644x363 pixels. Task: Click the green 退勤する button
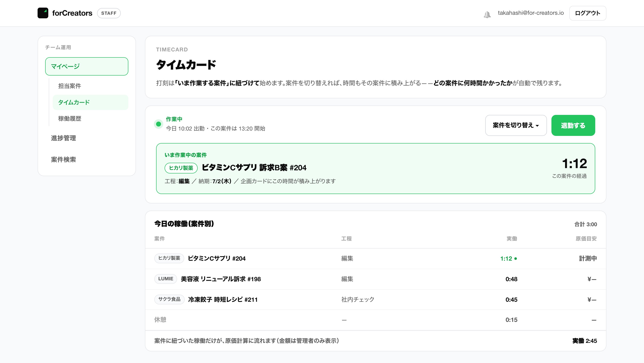(573, 125)
